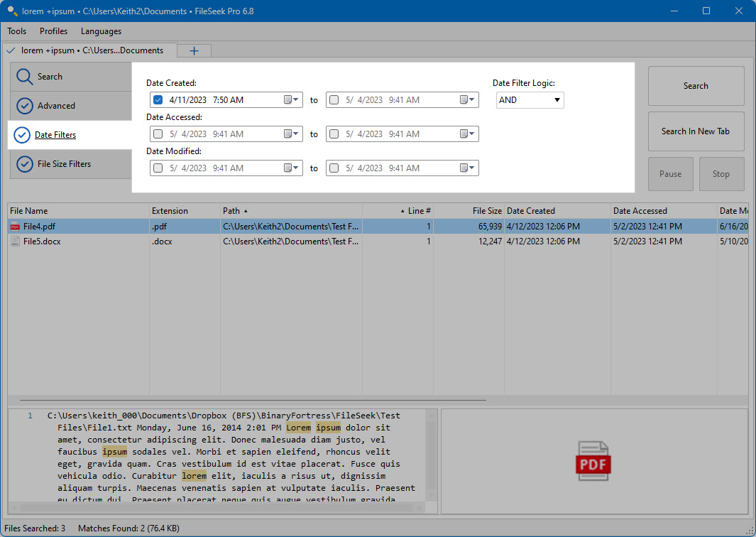Maximize the FileSeek Pro window

706,11
